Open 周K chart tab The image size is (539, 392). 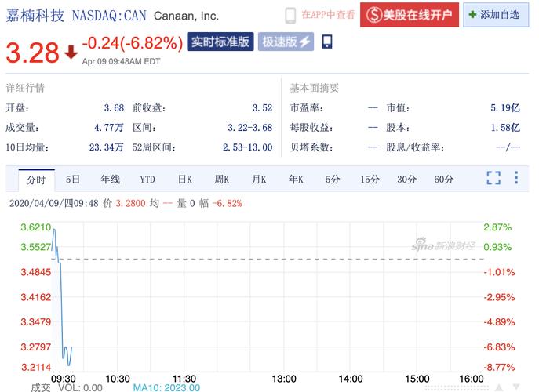(x=222, y=180)
